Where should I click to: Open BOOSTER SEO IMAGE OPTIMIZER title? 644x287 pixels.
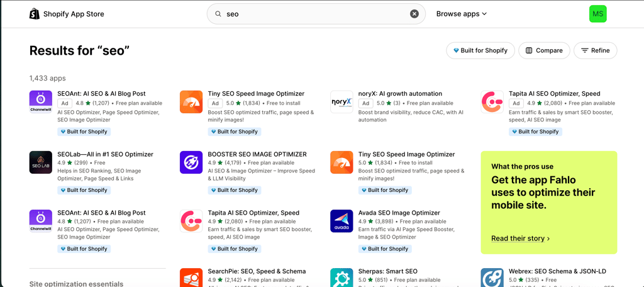pos(257,155)
